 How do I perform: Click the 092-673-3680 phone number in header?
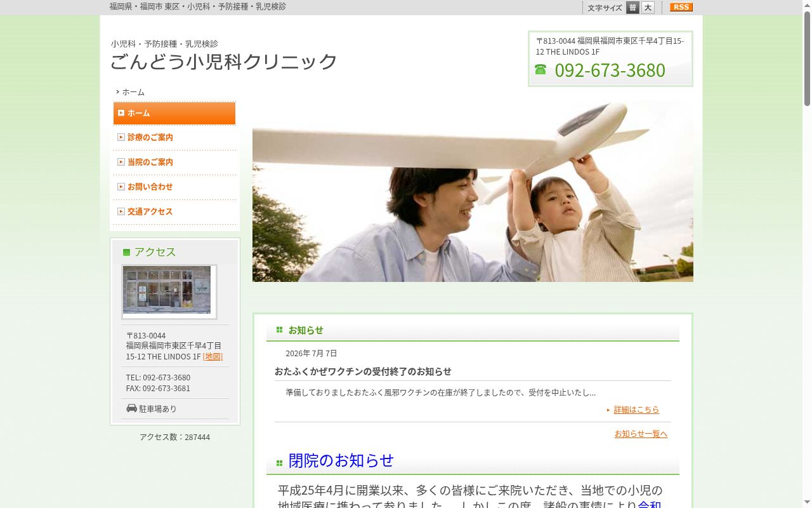610,70
